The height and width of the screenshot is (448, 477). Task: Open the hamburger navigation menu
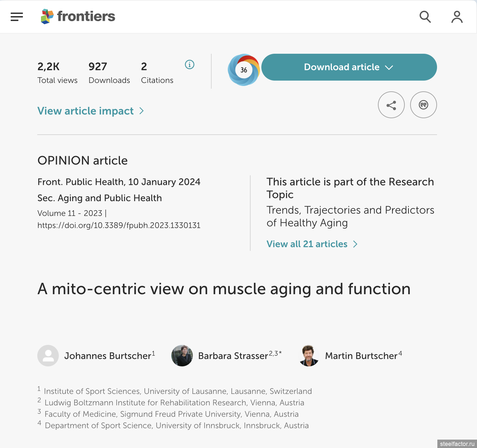point(17,17)
